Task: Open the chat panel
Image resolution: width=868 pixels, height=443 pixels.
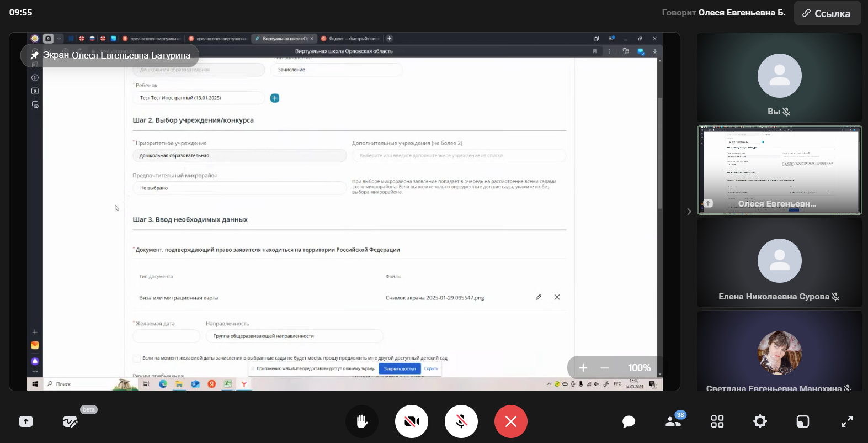Action: click(629, 422)
